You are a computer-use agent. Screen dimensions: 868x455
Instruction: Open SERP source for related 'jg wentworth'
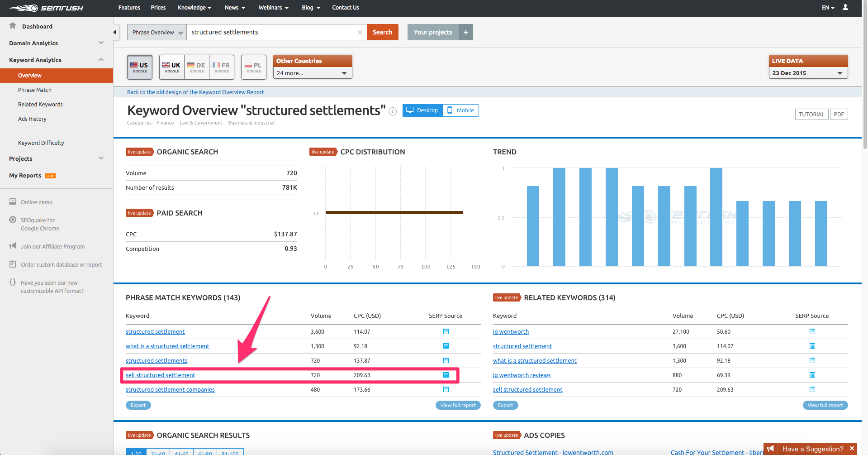(812, 332)
